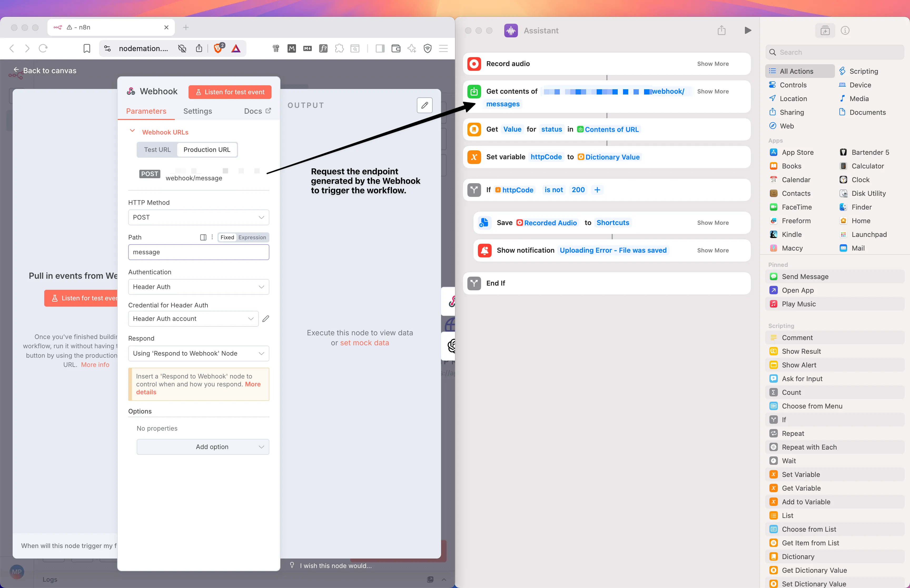Screen dimensions: 910x588
Task: Switch Path field to Expression mode
Action: pos(252,237)
